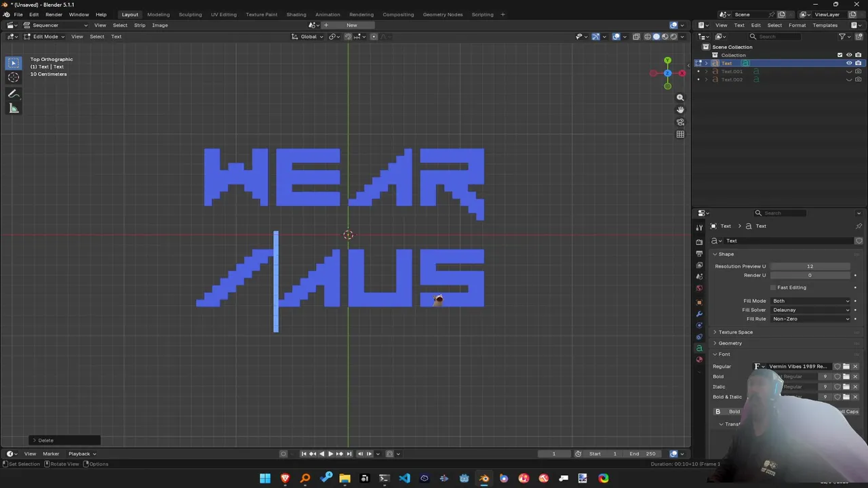This screenshot has height=488, width=868.
Task: Open the Fill Mode dropdown
Action: point(810,301)
